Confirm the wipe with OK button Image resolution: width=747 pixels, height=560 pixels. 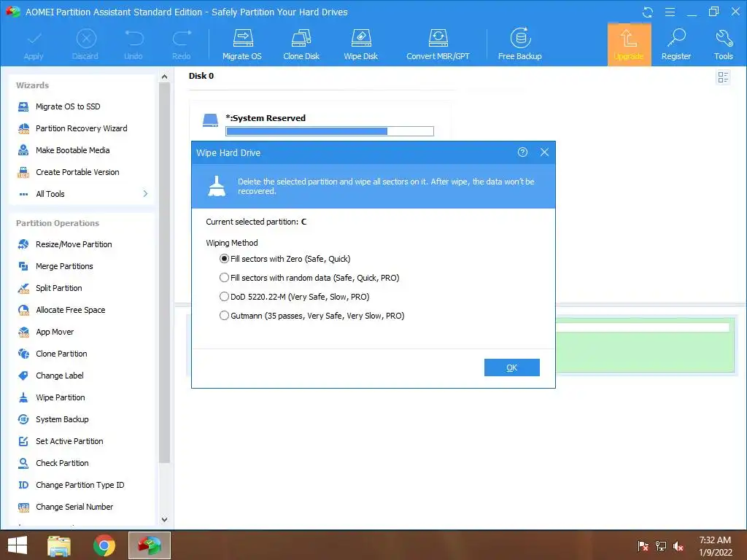tap(511, 367)
